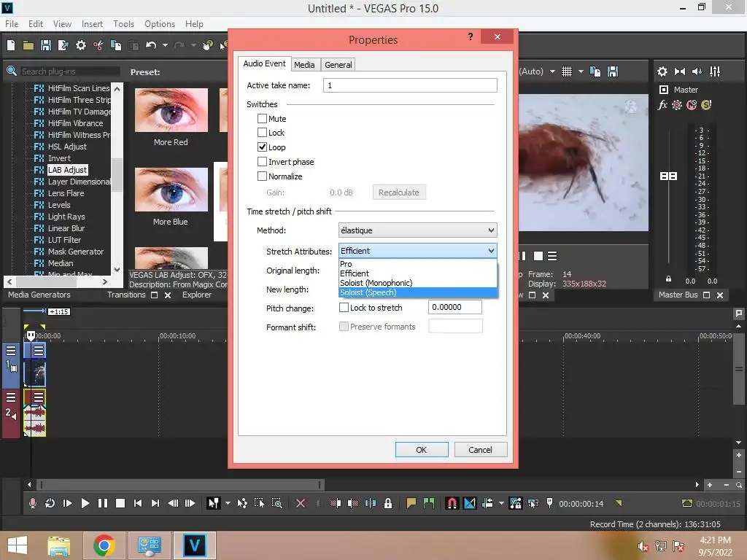
Task: Go to start of project
Action: click(x=138, y=503)
